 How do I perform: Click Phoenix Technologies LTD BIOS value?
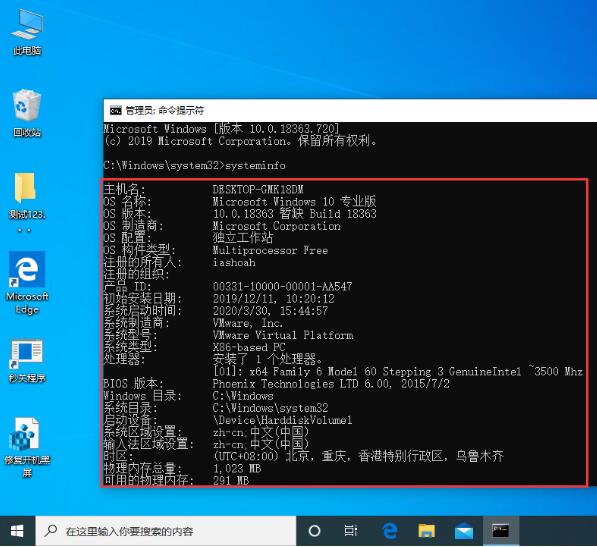331,383
